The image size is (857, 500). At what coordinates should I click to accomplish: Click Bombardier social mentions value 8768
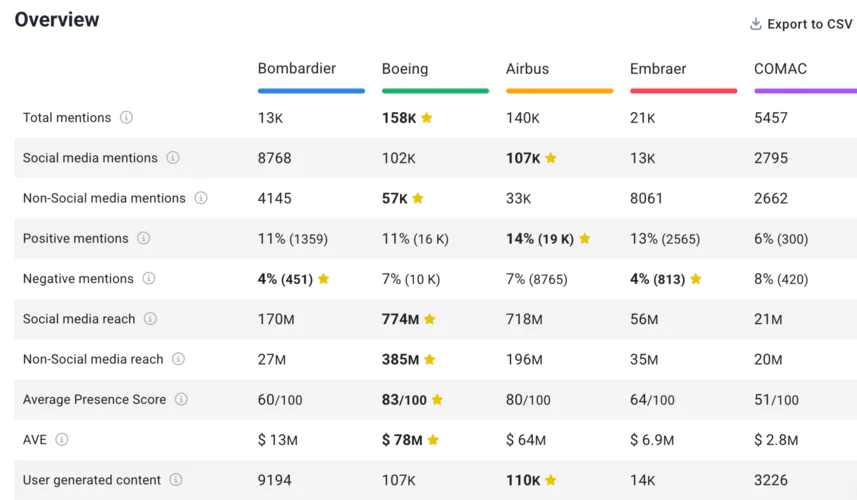click(274, 158)
